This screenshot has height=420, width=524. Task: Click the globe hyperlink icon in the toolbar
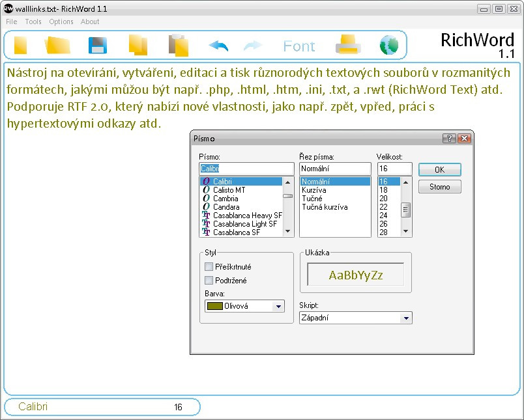[x=389, y=45]
